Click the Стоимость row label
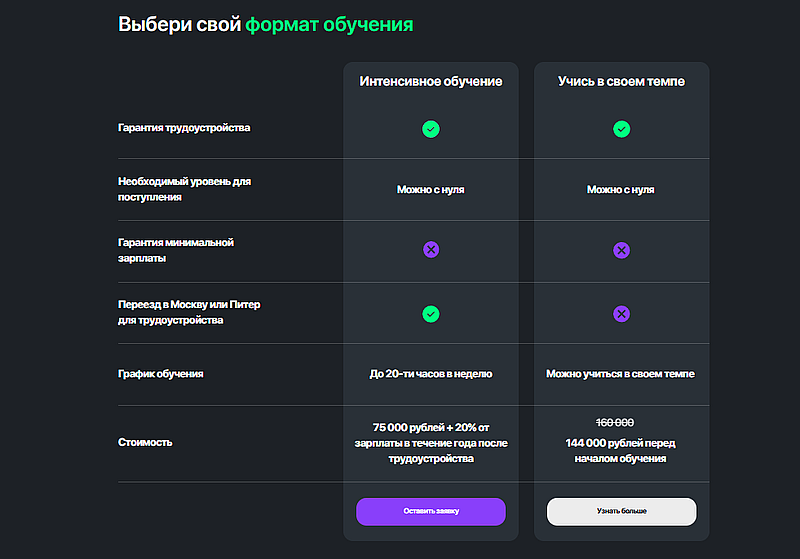The image size is (800, 559). [x=145, y=441]
